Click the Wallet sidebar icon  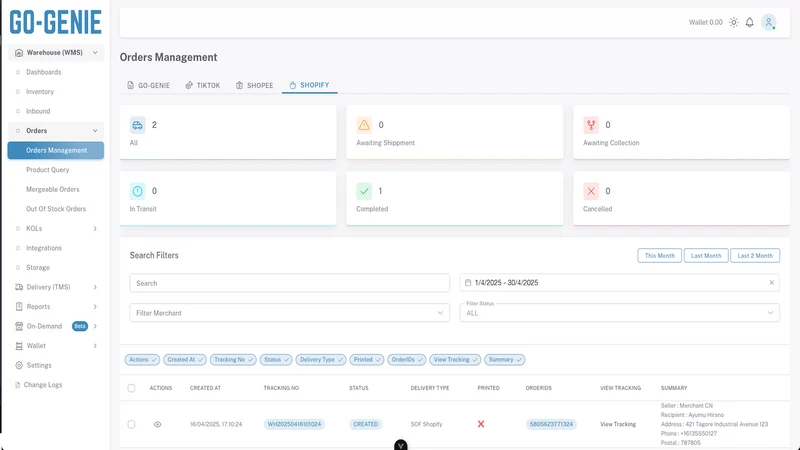[19, 346]
